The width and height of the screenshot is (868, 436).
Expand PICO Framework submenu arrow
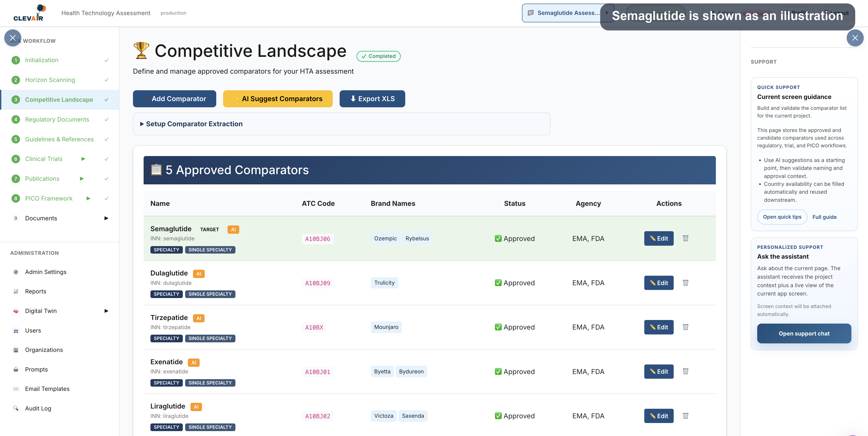coord(88,199)
